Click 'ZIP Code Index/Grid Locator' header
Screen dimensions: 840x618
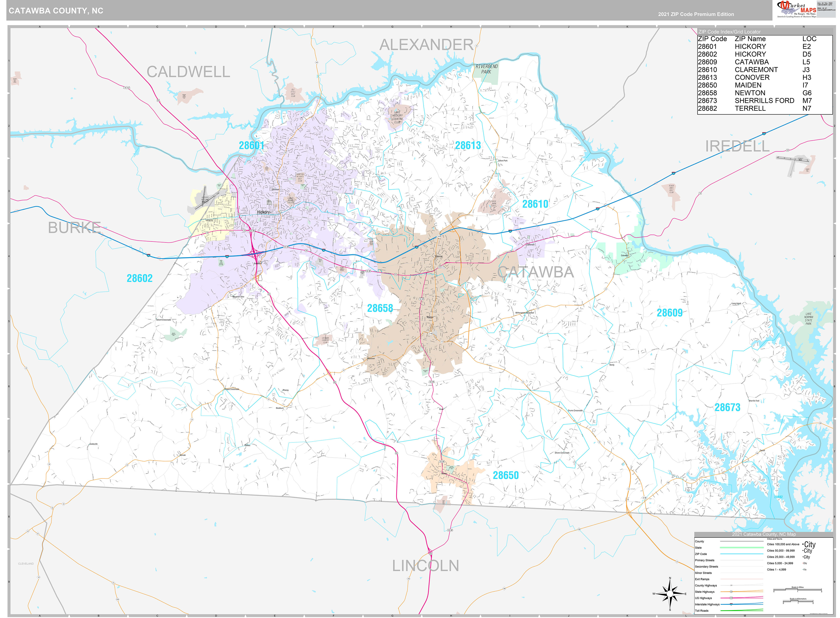point(729,32)
